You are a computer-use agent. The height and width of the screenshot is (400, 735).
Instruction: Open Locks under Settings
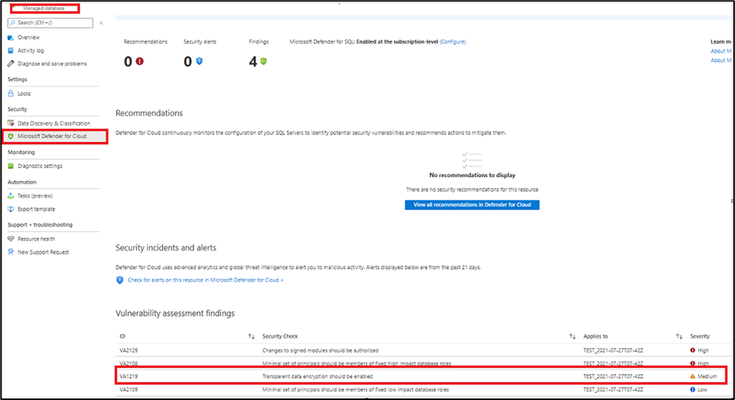[24, 94]
